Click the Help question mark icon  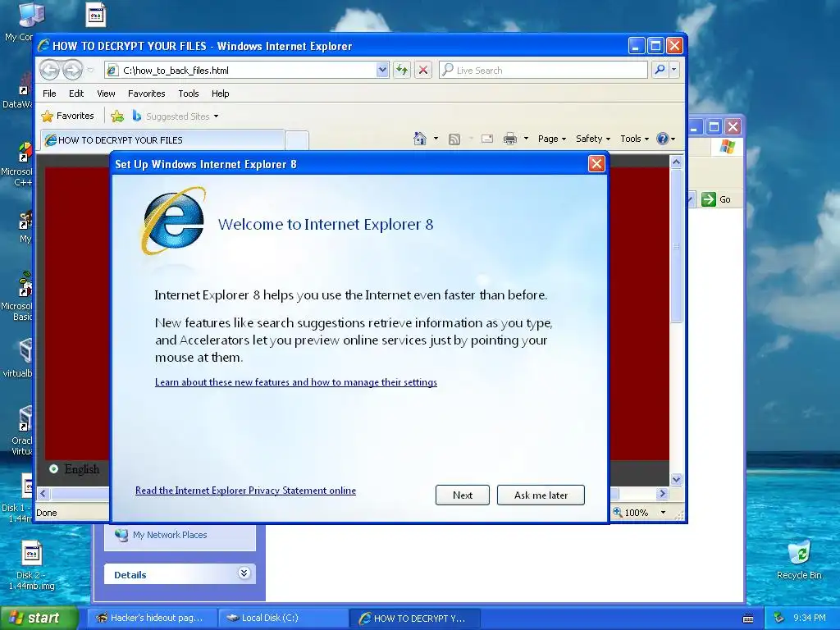(663, 139)
